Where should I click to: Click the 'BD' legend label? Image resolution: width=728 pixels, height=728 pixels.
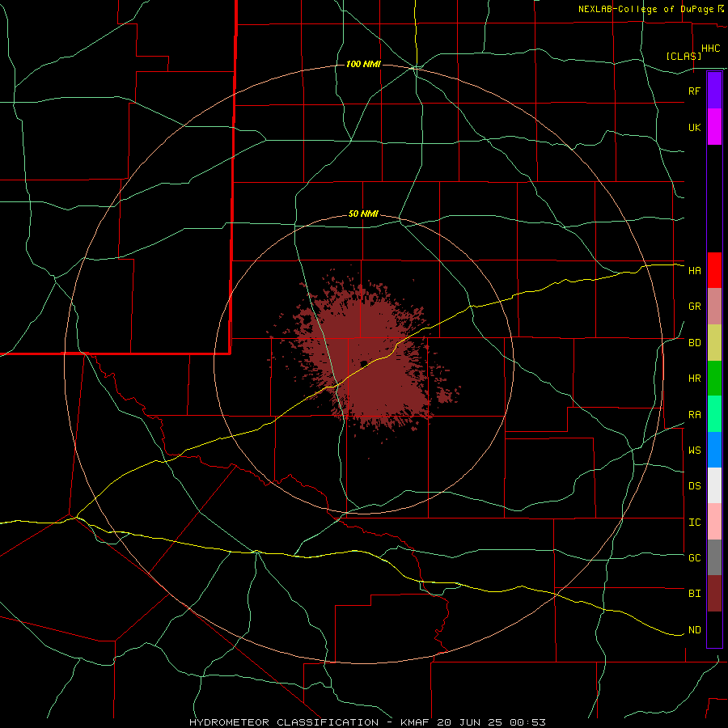[695, 343]
